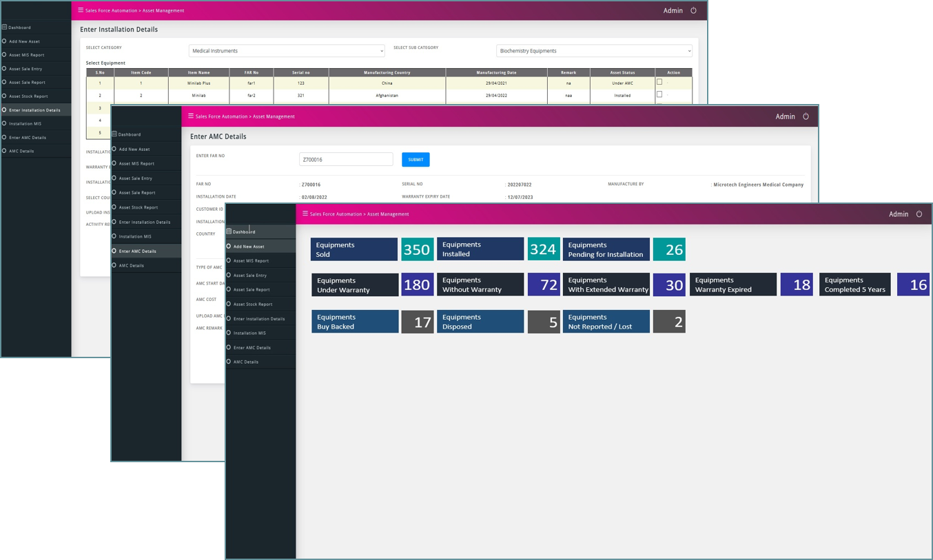Expand the Biochemistry Equipments sub category dropdown

(x=593, y=51)
